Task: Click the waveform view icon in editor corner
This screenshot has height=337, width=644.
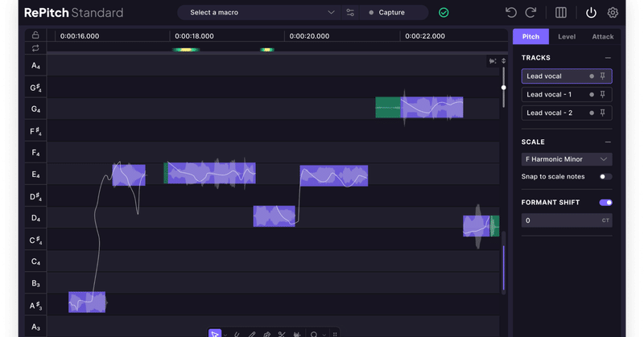Action: [493, 61]
